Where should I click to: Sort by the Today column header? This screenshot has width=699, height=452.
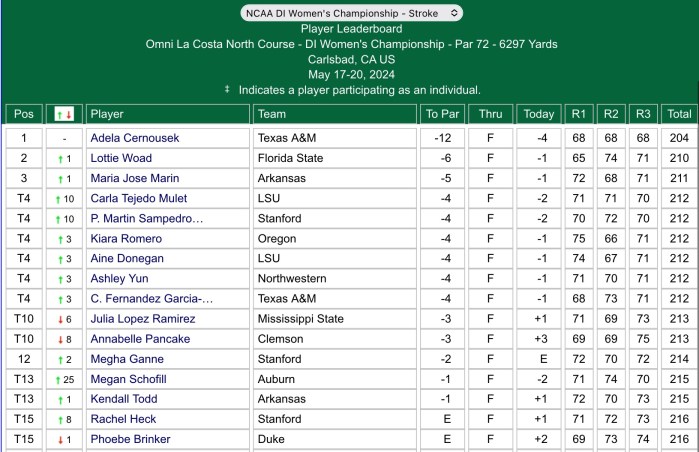click(539, 114)
